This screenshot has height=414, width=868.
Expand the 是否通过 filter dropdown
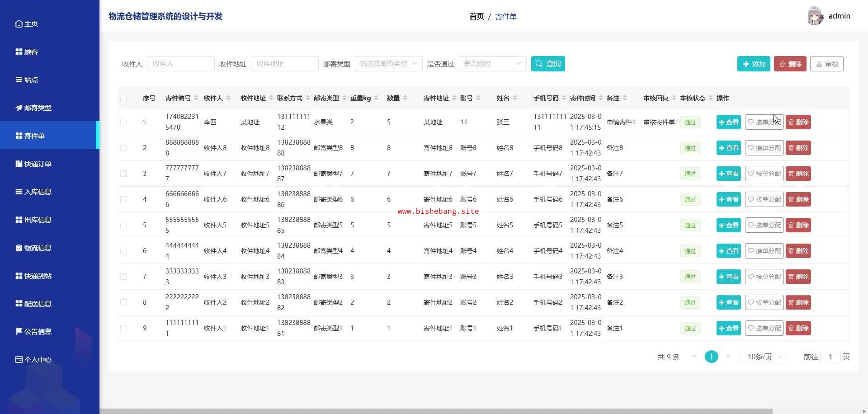pos(492,64)
